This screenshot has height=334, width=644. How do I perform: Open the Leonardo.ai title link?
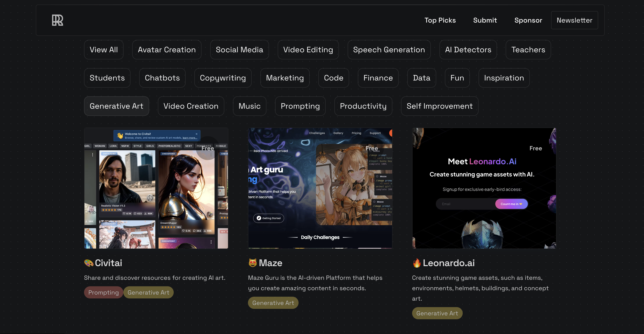point(449,263)
